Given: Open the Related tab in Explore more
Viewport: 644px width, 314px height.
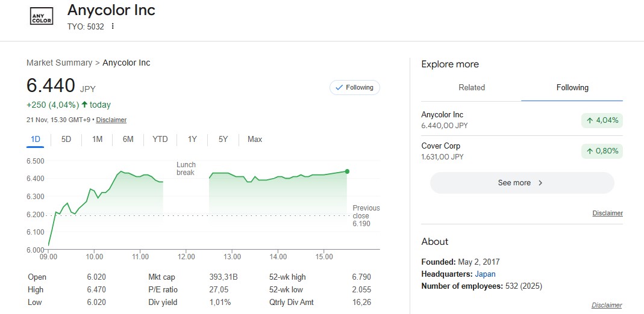Looking at the screenshot, I should [471, 88].
